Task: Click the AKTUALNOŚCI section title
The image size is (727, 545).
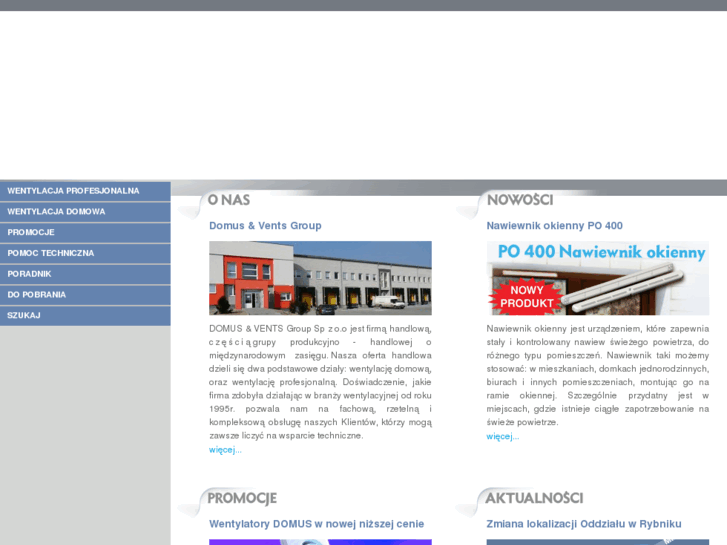Action: [534, 498]
